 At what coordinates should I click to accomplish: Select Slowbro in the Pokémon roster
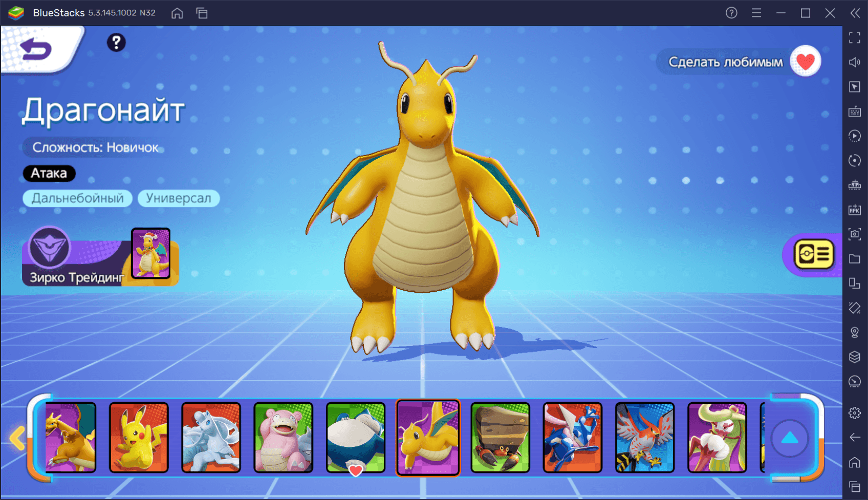pyautogui.click(x=283, y=438)
